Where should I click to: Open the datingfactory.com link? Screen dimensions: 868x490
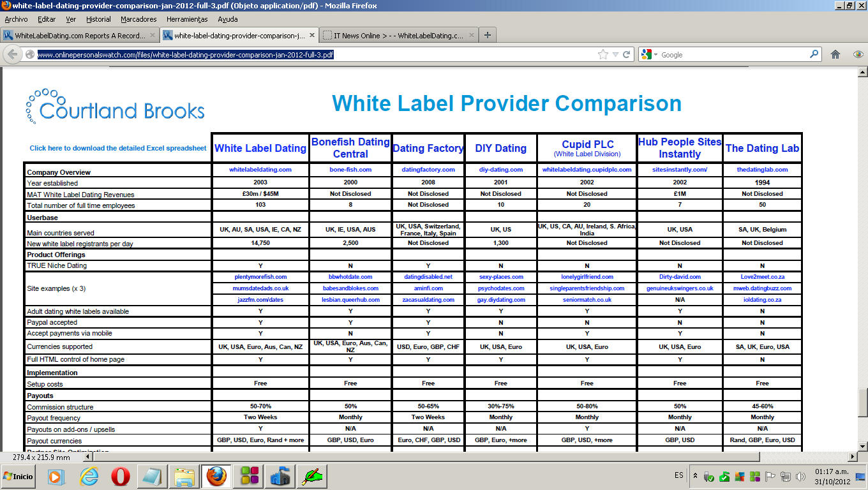(428, 170)
